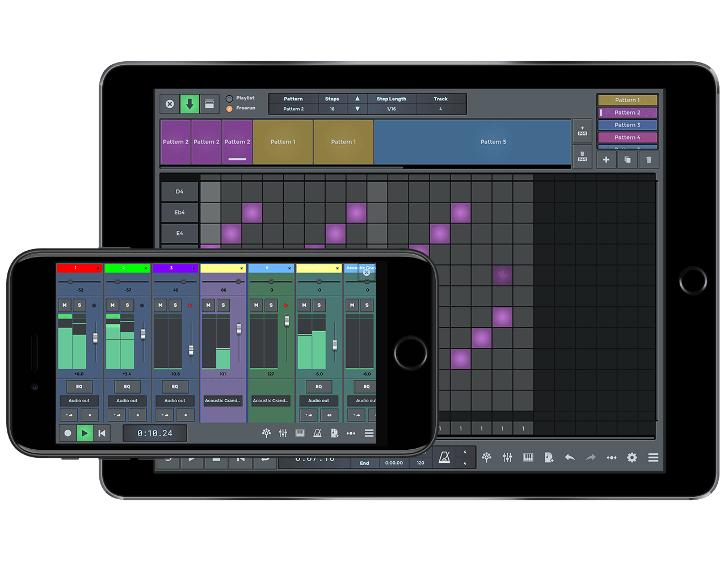Toggle the red record-arm dot on channel 5

click(x=285, y=306)
